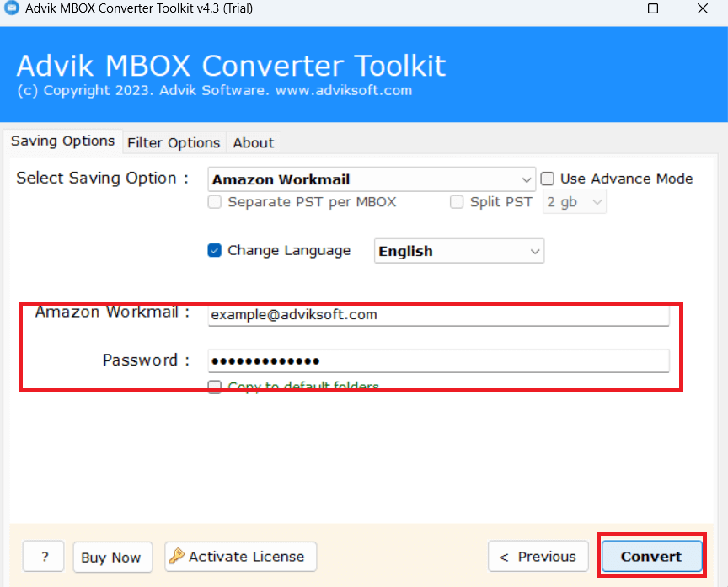Click the key icon on Activate License

coord(176,556)
